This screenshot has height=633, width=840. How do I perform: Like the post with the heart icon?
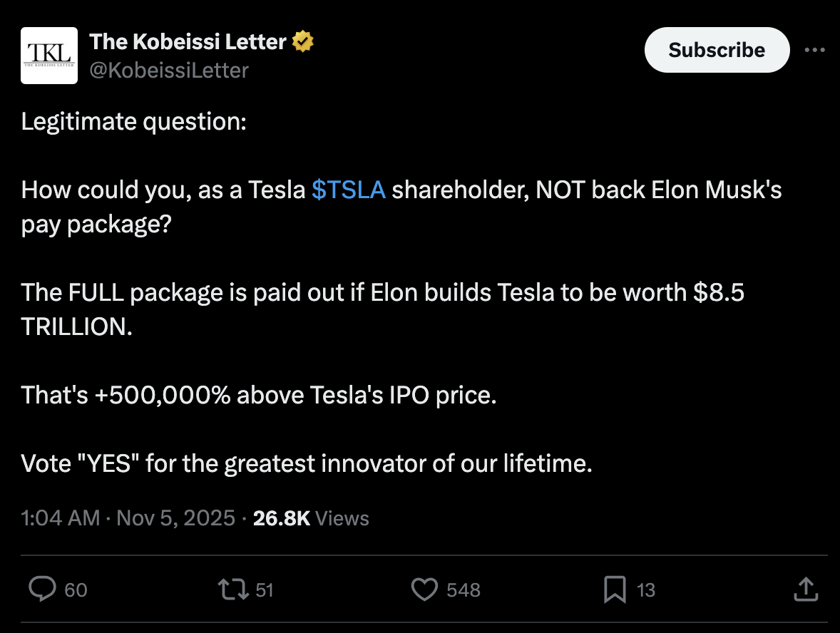(425, 590)
